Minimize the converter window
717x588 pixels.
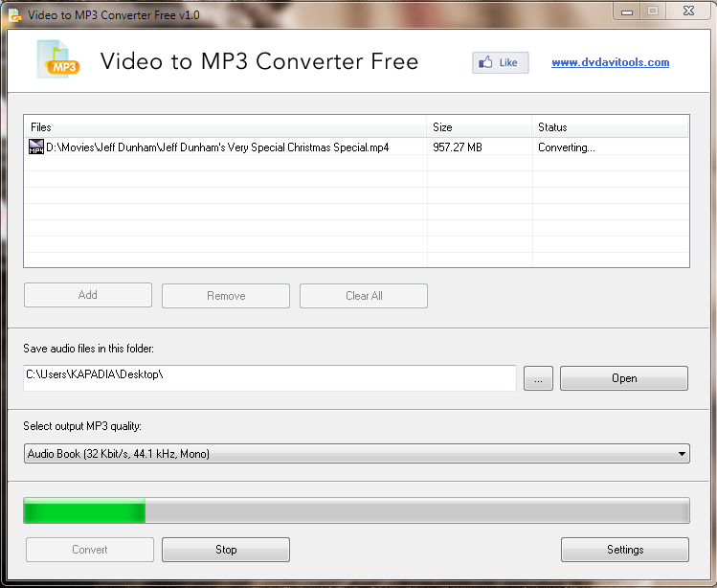click(x=627, y=11)
